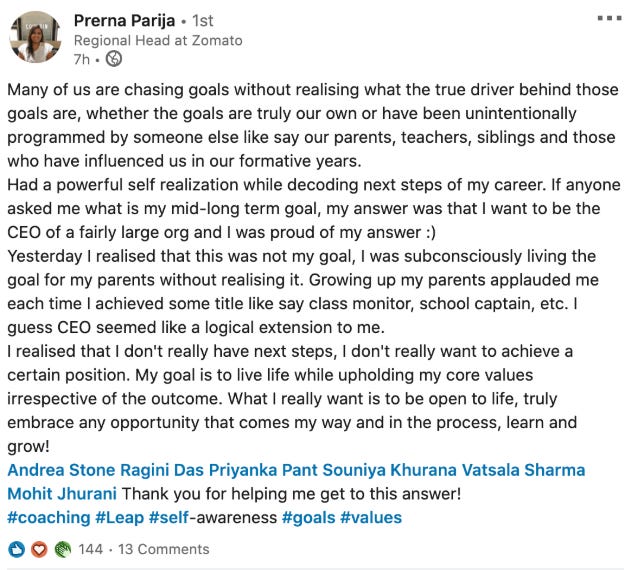The image size is (631, 570).
Task: Visit Vatsala Sharma's mentioned profile
Action: point(523,470)
